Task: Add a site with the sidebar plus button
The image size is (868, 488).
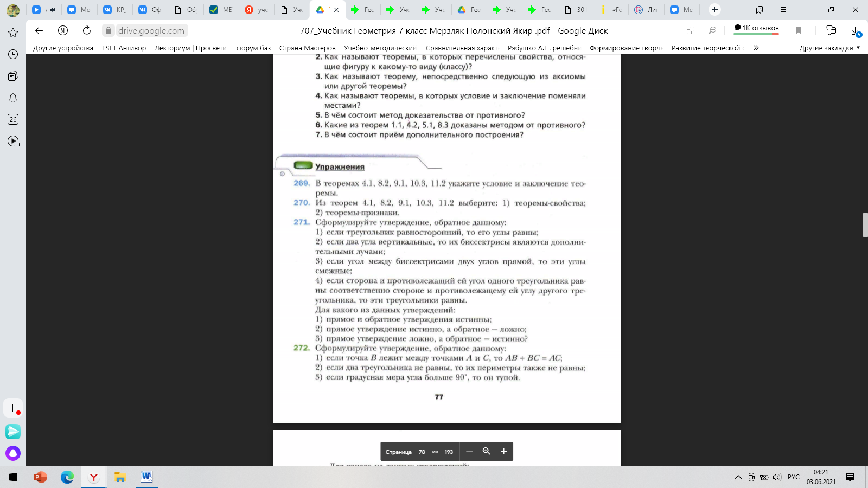Action: [13, 408]
